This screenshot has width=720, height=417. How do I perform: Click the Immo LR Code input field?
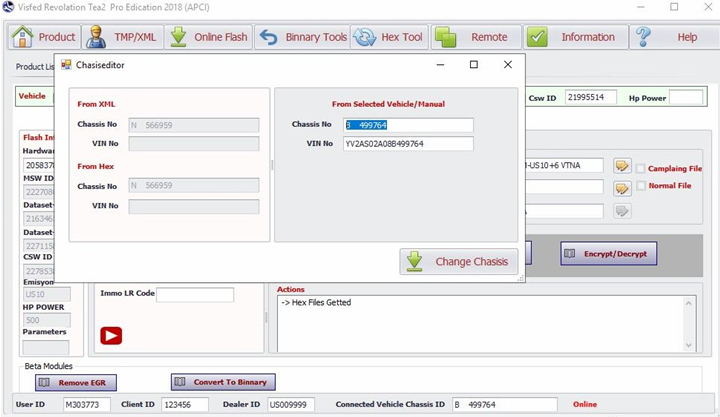click(x=194, y=294)
